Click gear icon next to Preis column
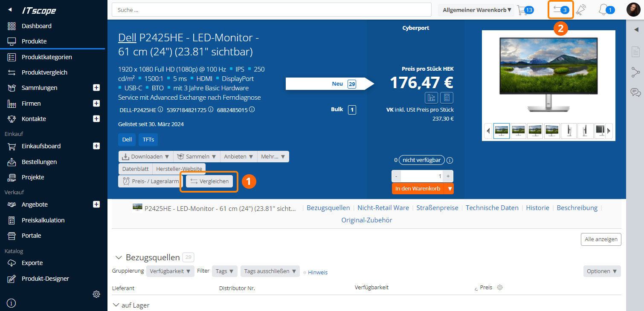The image size is (644, 311). 500,288
